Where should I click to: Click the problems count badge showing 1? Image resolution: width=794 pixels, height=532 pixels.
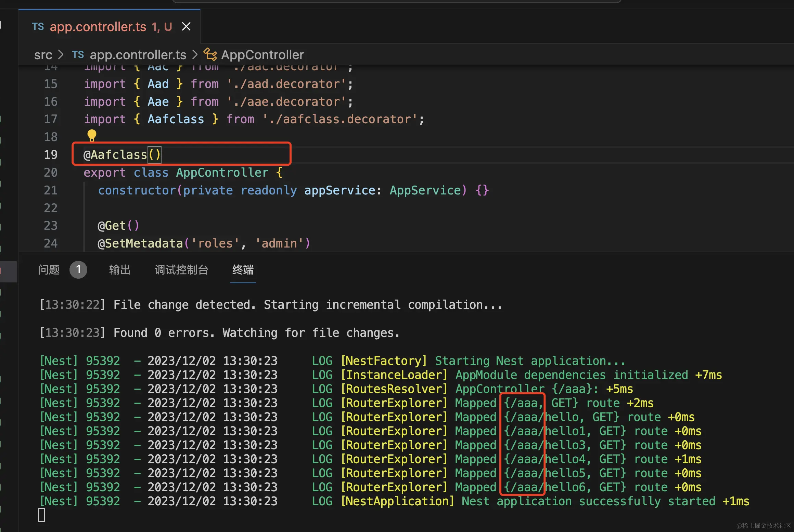78,270
